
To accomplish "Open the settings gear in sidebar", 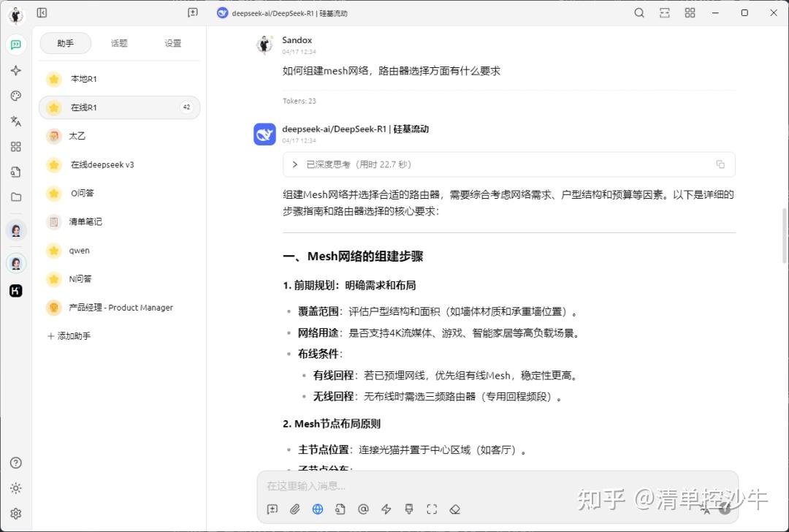I will point(16,514).
